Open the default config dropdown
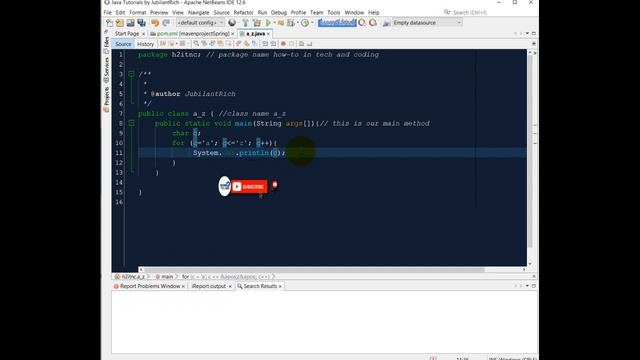Viewport: 640px width, 360px height. coord(200,23)
